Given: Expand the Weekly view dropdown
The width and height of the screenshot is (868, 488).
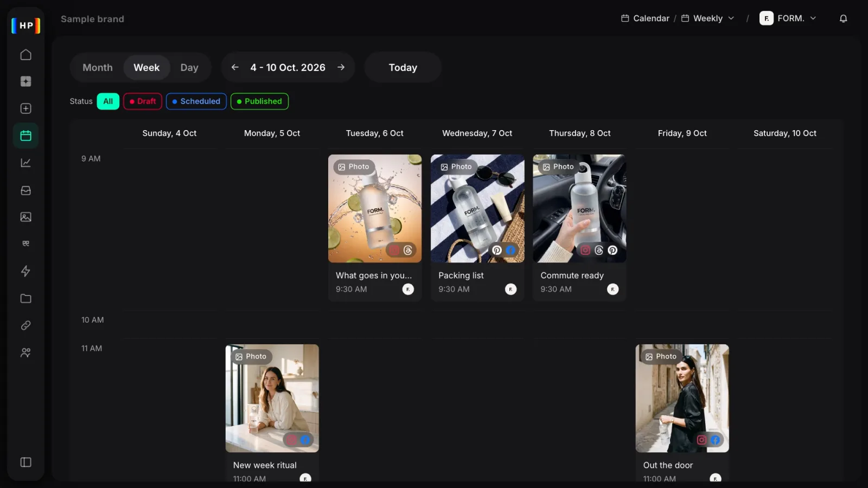Looking at the screenshot, I should [708, 18].
